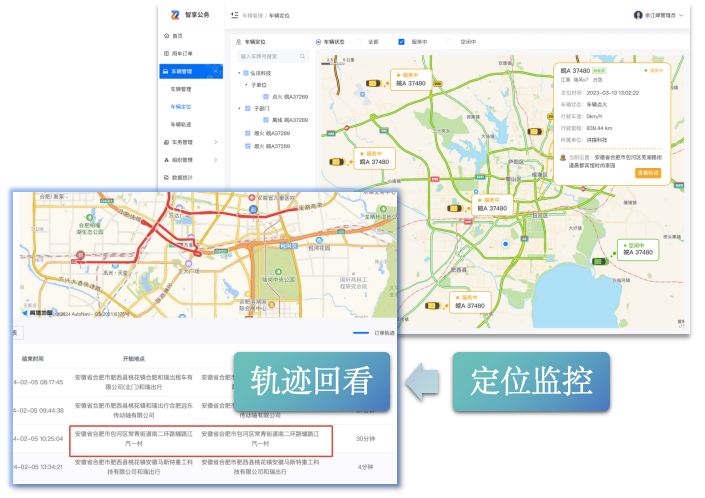The width and height of the screenshot is (705, 498).
Task: Click the 4-02-05 08:17:45 time cell
Action: (x=38, y=382)
